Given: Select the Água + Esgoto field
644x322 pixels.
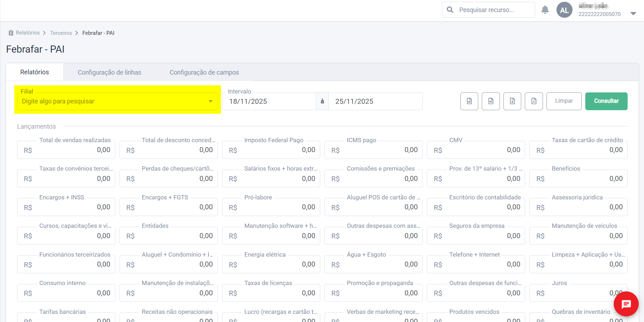Looking at the screenshot, I should click(374, 264).
